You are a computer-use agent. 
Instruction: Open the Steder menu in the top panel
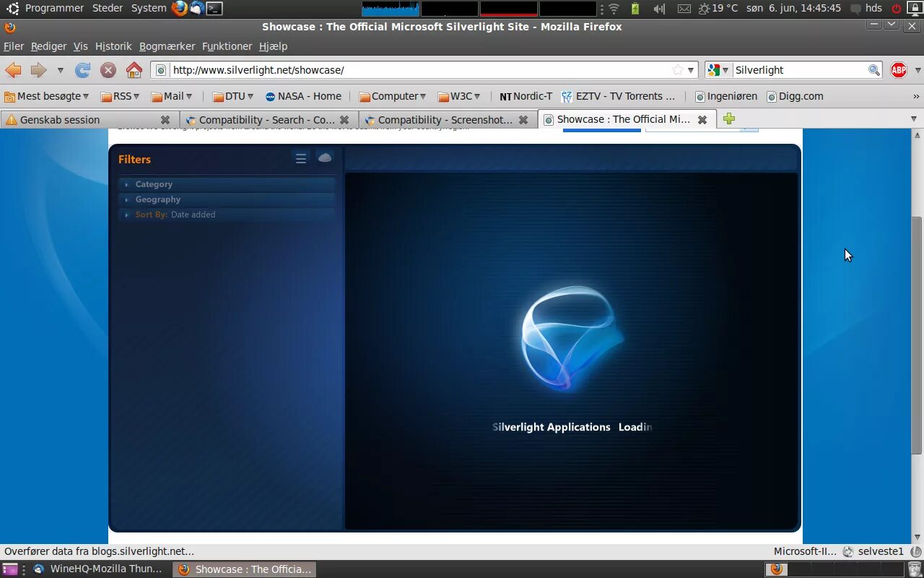click(108, 8)
